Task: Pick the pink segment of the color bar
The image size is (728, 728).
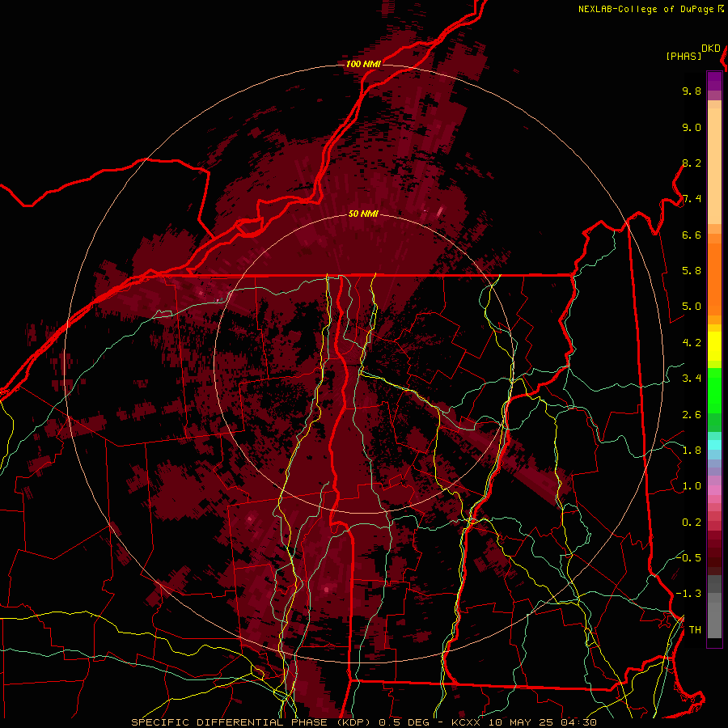Action: tap(714, 489)
